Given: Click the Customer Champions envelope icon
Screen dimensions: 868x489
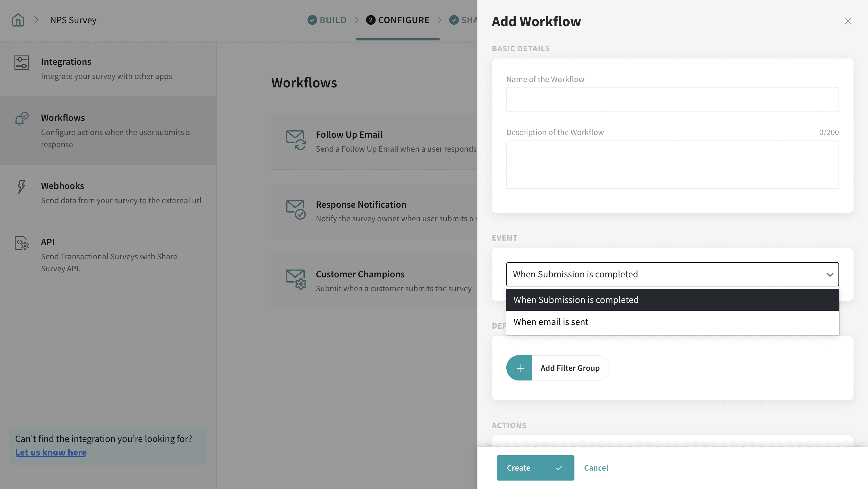Looking at the screenshot, I should [x=295, y=279].
